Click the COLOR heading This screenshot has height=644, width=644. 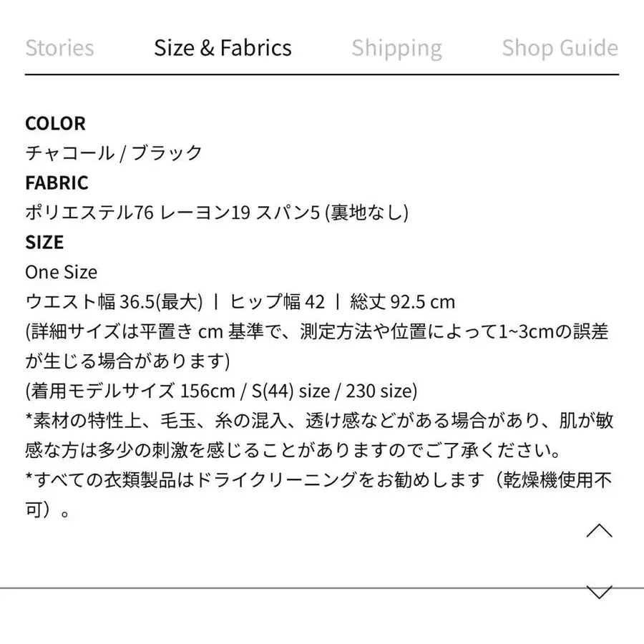(55, 123)
